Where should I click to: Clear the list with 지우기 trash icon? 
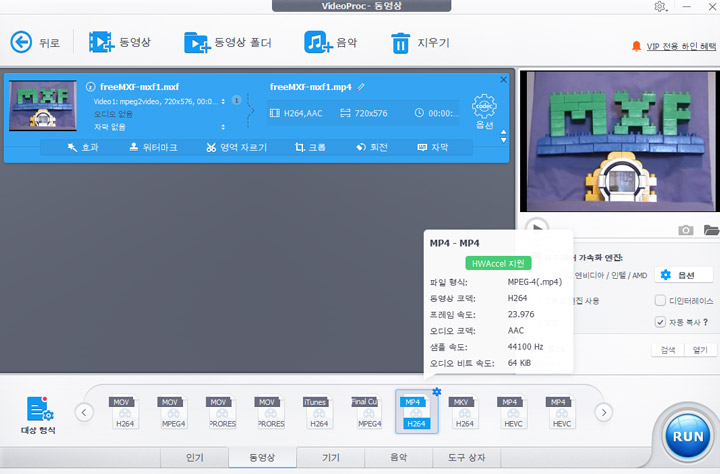[400, 43]
